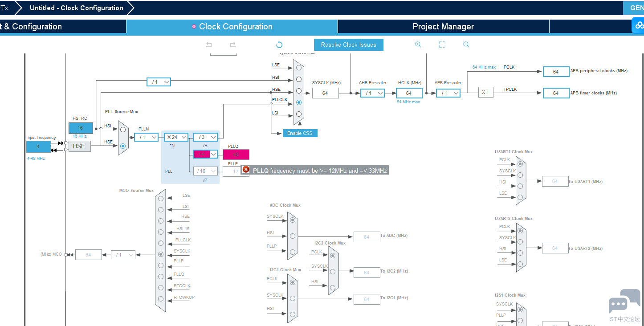Open the MCO /1 divider dropdown
The height and width of the screenshot is (326, 644).
point(123,255)
